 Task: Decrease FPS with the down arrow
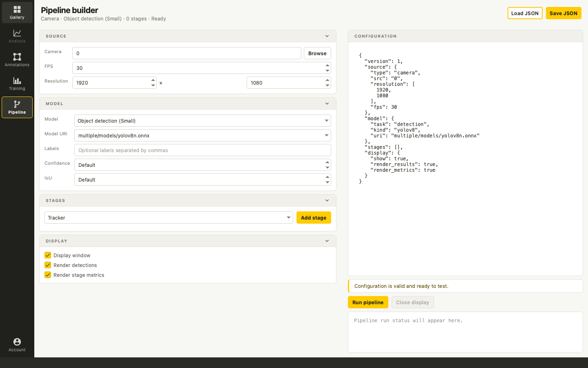pos(327,71)
